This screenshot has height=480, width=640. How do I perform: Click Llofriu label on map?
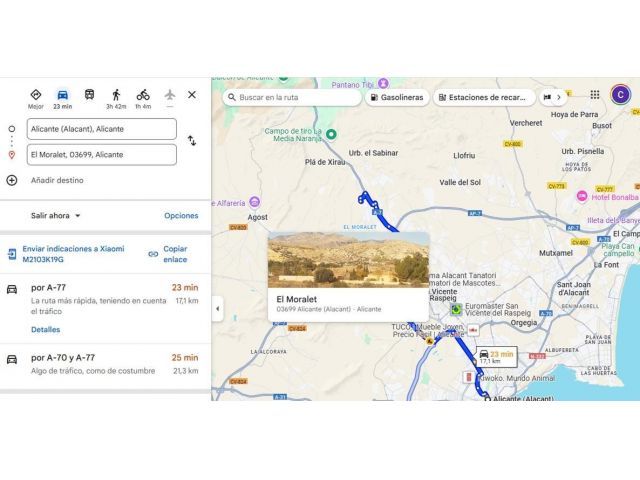point(464,156)
